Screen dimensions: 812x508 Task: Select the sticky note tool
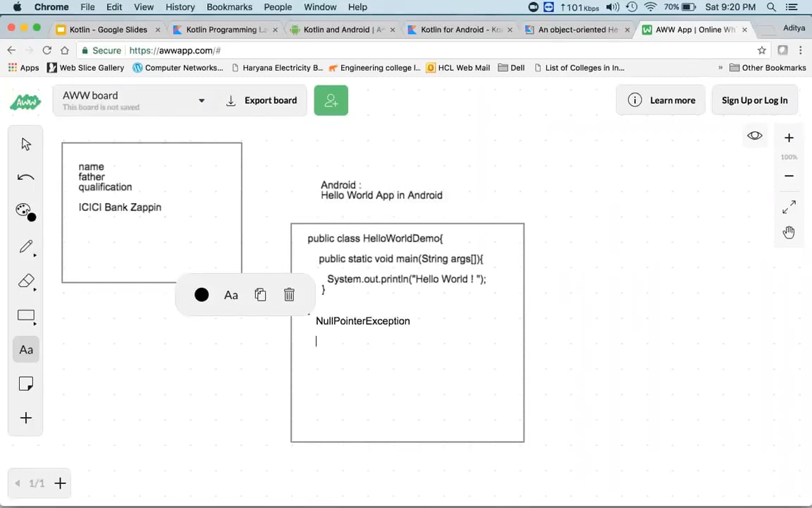point(26,384)
